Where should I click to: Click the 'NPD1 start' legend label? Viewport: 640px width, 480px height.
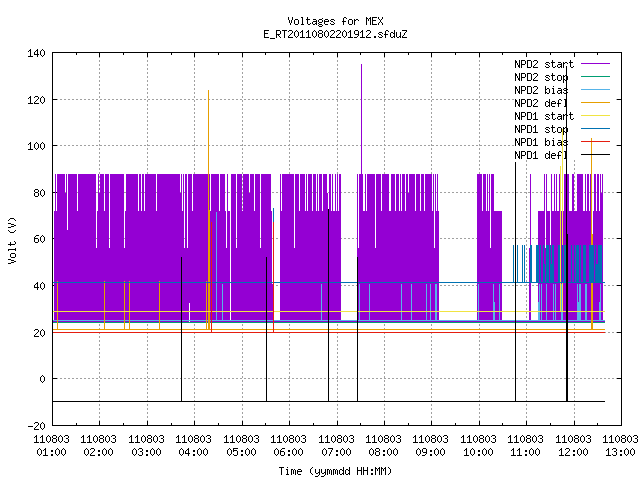pyautogui.click(x=544, y=116)
